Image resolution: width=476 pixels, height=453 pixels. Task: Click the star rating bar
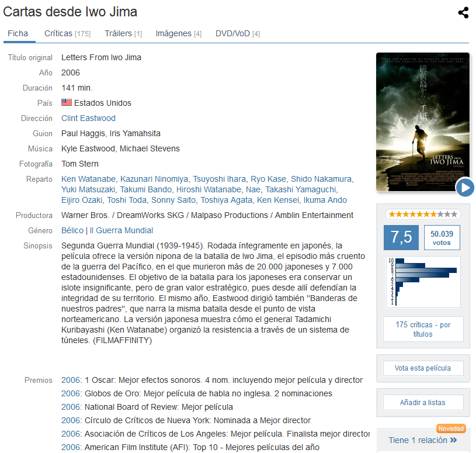423,215
